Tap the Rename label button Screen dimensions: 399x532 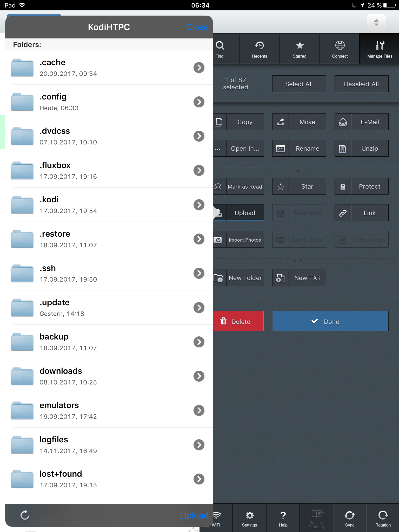(307, 148)
